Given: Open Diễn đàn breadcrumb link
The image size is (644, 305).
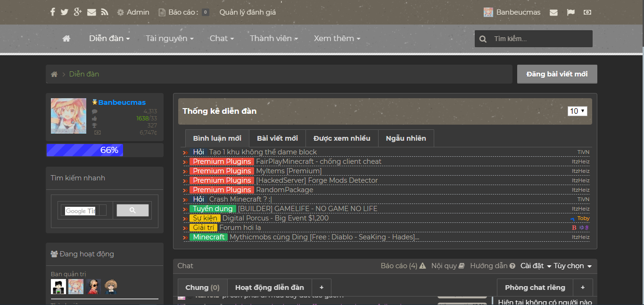Looking at the screenshot, I should tap(84, 74).
